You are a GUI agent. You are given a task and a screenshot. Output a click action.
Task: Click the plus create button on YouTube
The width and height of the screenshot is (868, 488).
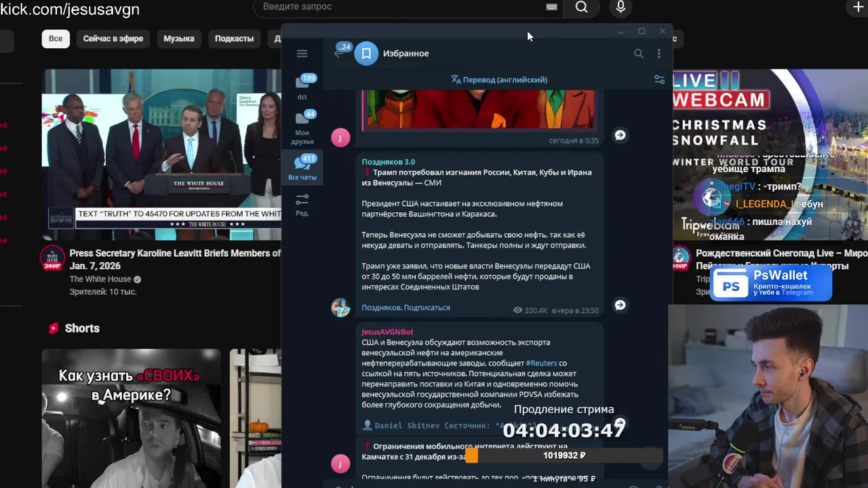tap(858, 7)
